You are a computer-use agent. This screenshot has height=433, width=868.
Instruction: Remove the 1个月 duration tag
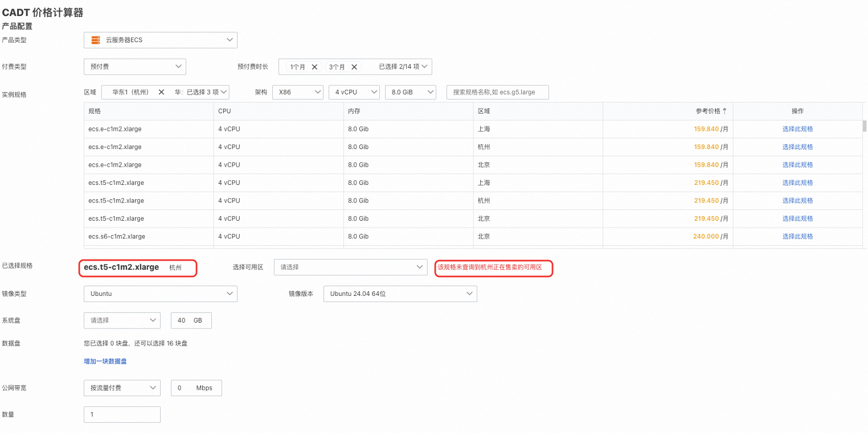(x=314, y=67)
